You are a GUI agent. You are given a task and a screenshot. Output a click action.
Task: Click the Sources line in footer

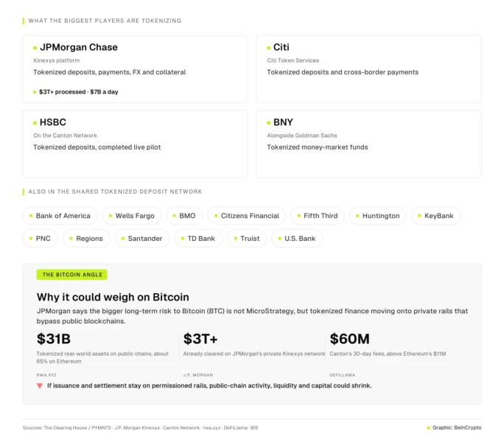[140, 428]
